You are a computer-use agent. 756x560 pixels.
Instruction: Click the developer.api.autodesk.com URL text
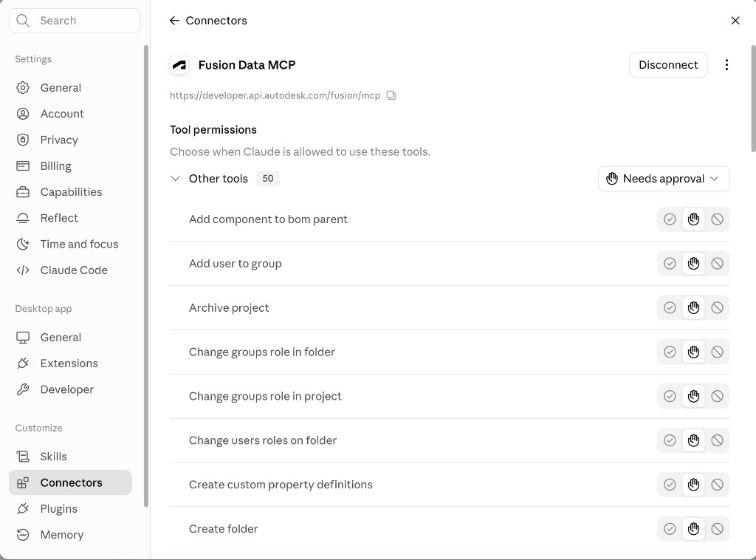[x=275, y=95]
